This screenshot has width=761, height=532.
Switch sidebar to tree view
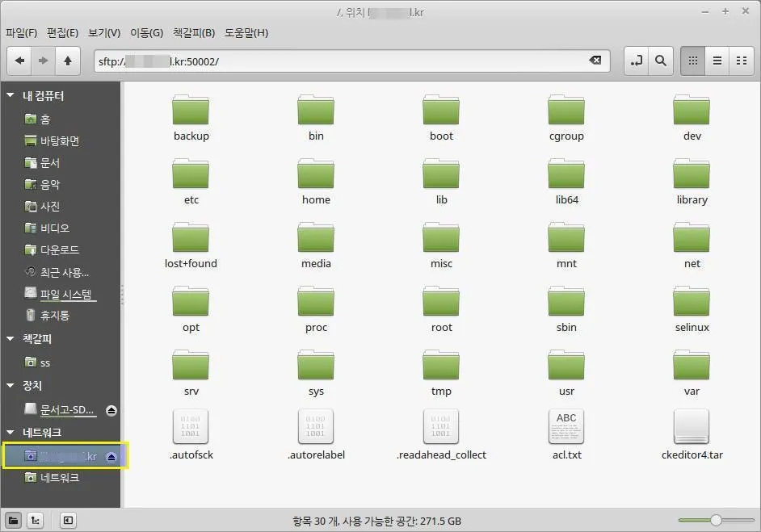pos(34,520)
